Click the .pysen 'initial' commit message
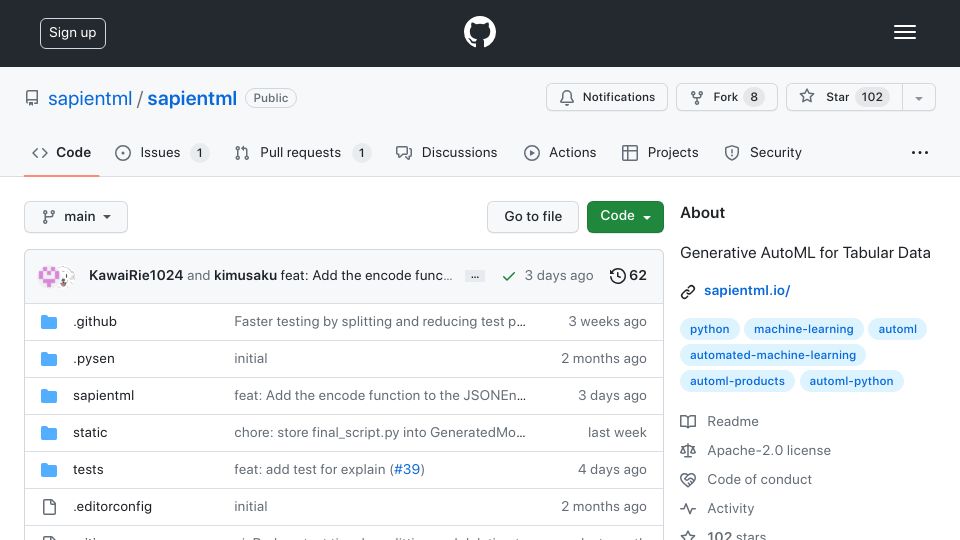 250,358
